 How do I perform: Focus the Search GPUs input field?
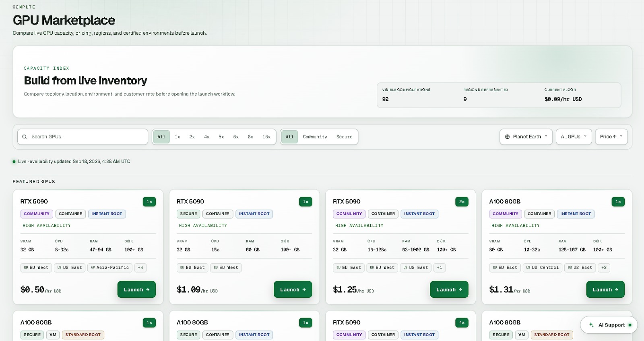pos(83,137)
